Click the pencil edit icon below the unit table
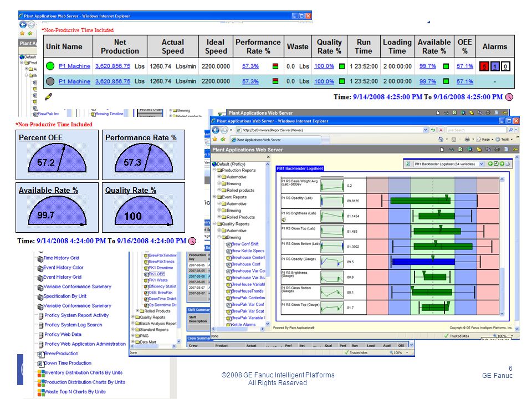 point(48,96)
